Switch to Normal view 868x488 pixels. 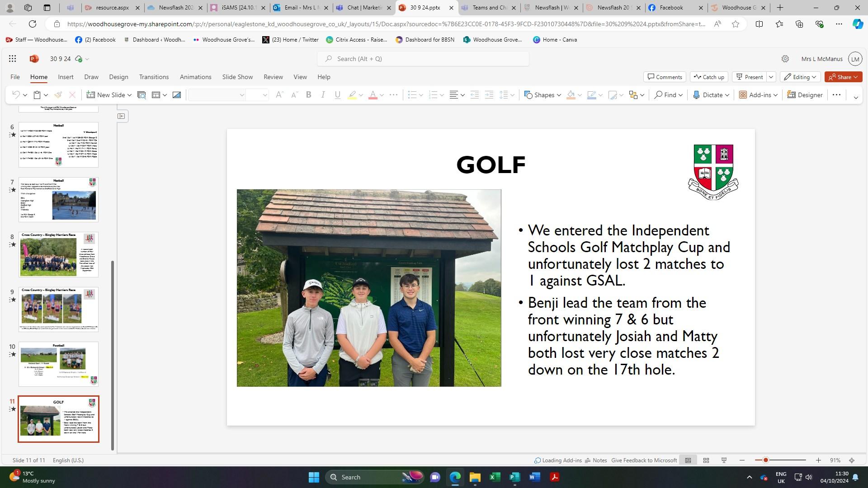coord(688,460)
